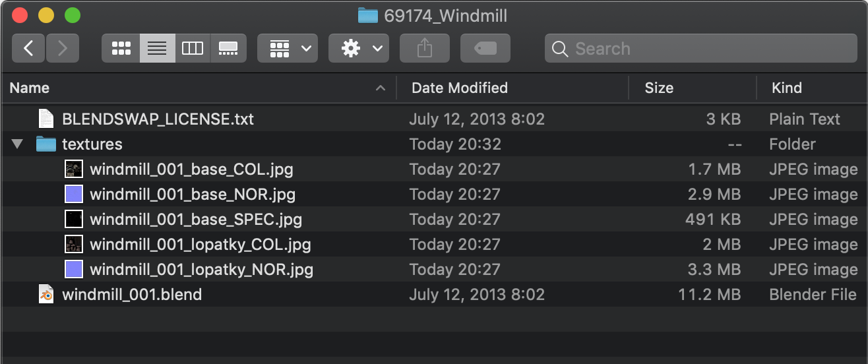The image size is (868, 364).
Task: Click the Blender file icon
Action: (x=46, y=295)
